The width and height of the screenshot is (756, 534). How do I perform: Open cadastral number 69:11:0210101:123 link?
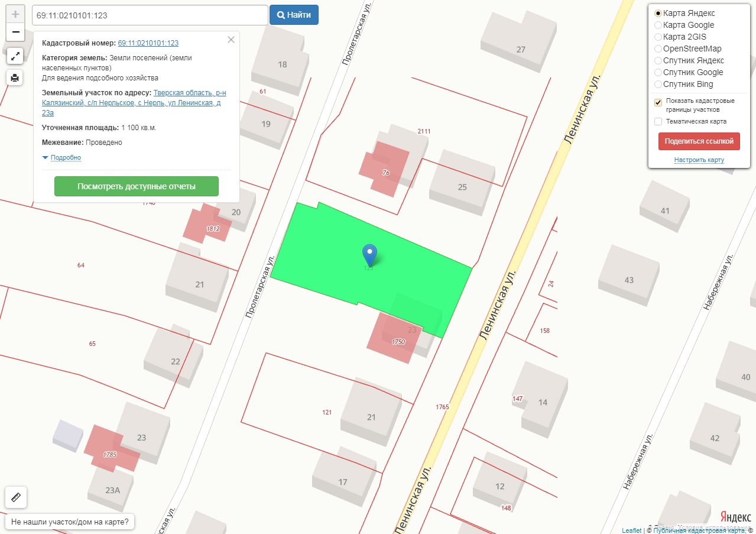(148, 43)
